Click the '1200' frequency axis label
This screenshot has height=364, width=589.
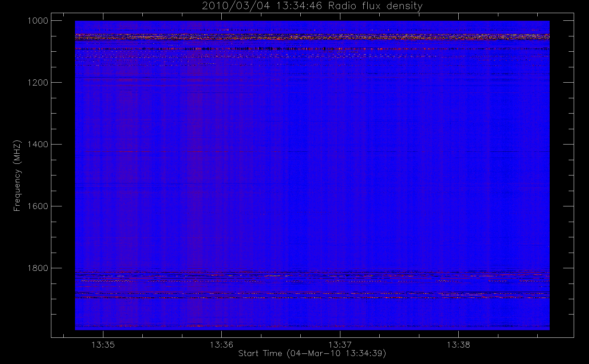tap(38, 83)
